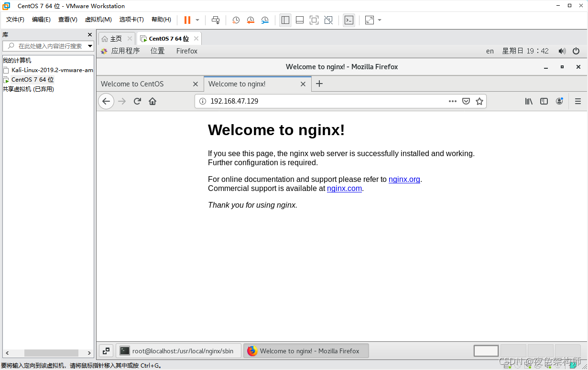Toggle Unity mode icon
The width and height of the screenshot is (588, 370).
(328, 20)
